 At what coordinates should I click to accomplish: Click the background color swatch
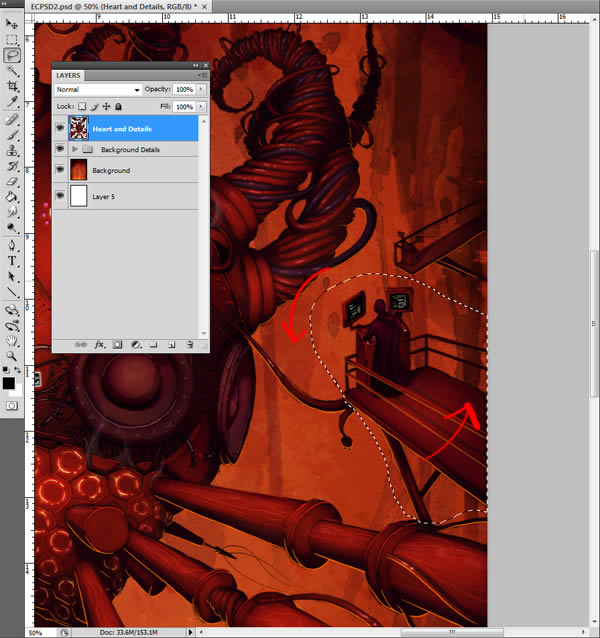(x=17, y=391)
